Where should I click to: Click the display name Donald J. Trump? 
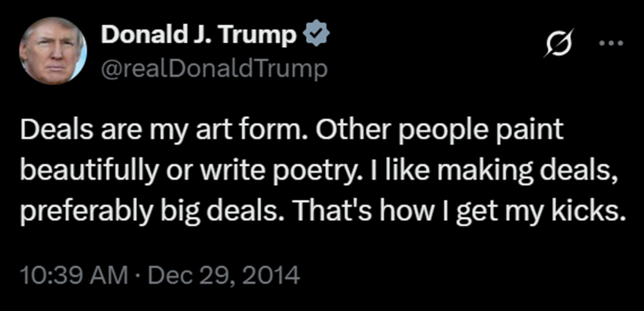click(x=199, y=35)
